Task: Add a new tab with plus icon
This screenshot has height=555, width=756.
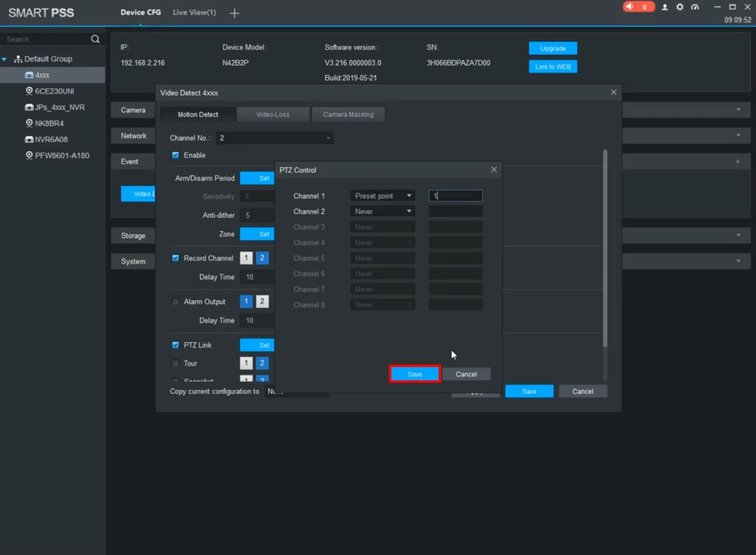Action: coord(234,13)
